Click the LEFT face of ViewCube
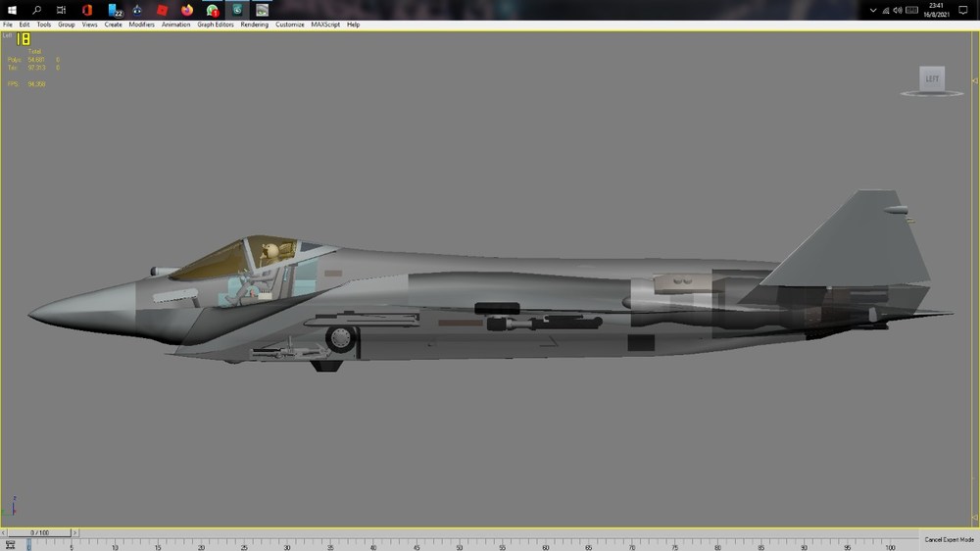This screenshot has width=980, height=551. pyautogui.click(x=932, y=78)
